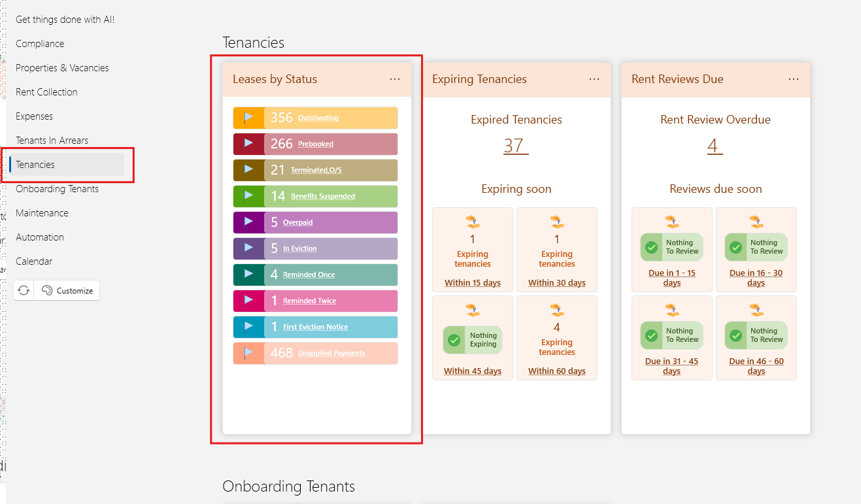Click the flag icon on In Eviction row
The width and height of the screenshot is (861, 504).
(x=248, y=248)
